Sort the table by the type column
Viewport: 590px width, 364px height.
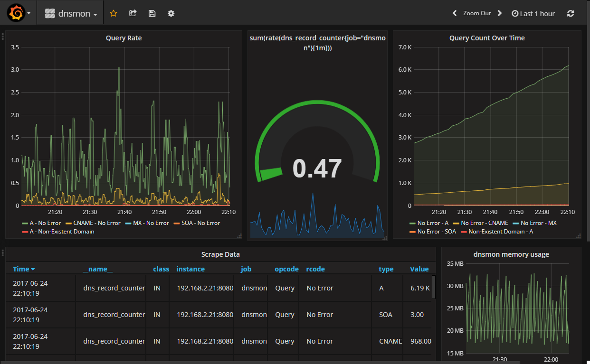[386, 269]
